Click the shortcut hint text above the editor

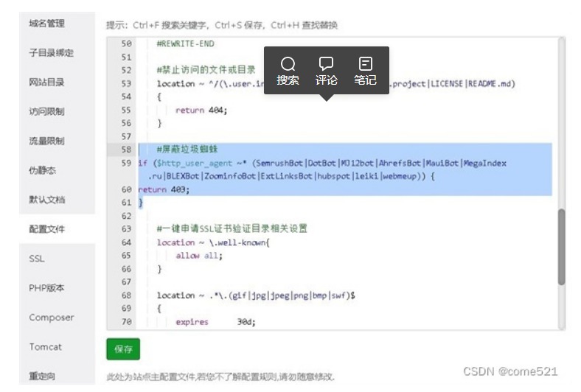click(222, 25)
